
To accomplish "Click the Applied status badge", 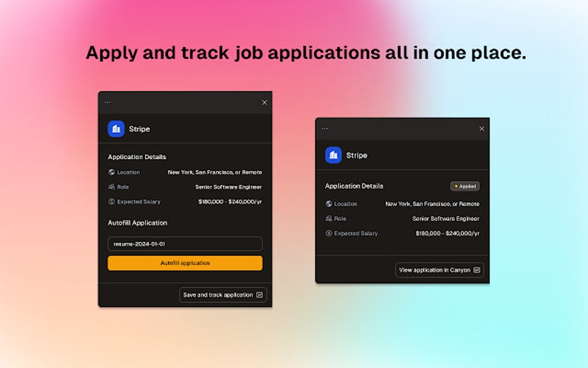I will [465, 186].
